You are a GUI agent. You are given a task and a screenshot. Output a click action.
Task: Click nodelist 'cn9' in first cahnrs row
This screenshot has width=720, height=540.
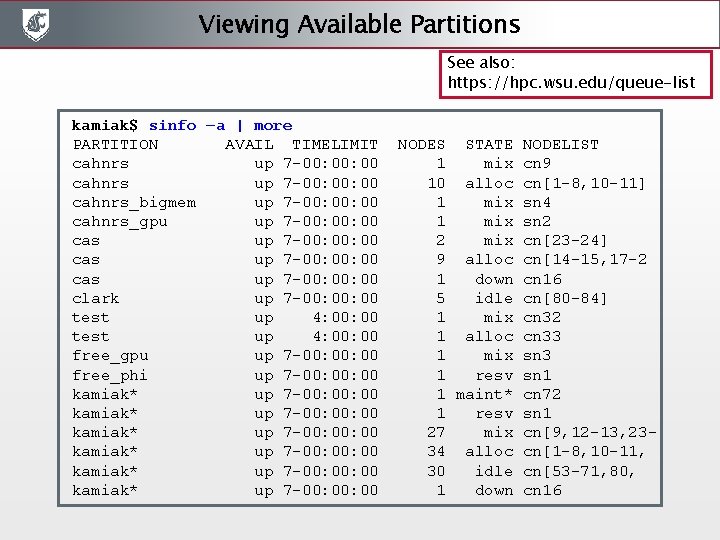coord(537,164)
